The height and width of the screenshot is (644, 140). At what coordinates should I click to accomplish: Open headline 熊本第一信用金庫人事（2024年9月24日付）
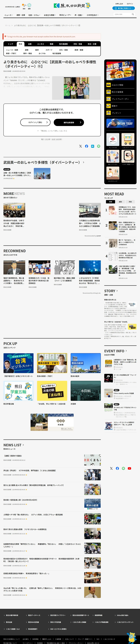click(20, 500)
